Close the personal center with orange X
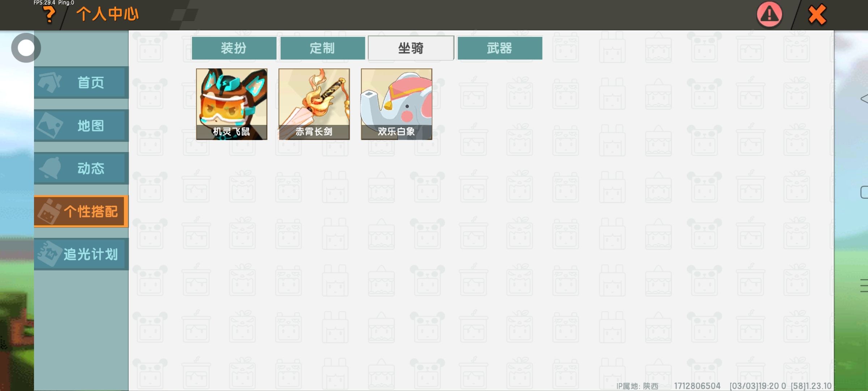Viewport: 868px width, 391px height. tap(817, 15)
